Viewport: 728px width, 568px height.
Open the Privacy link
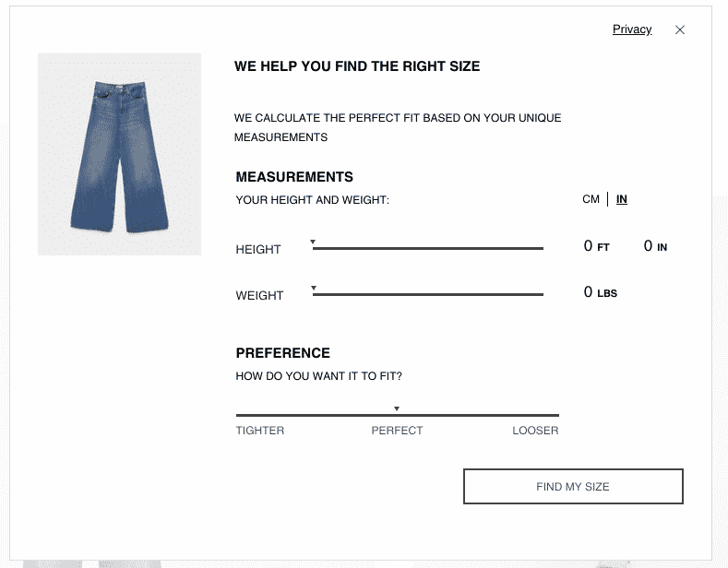click(x=632, y=30)
